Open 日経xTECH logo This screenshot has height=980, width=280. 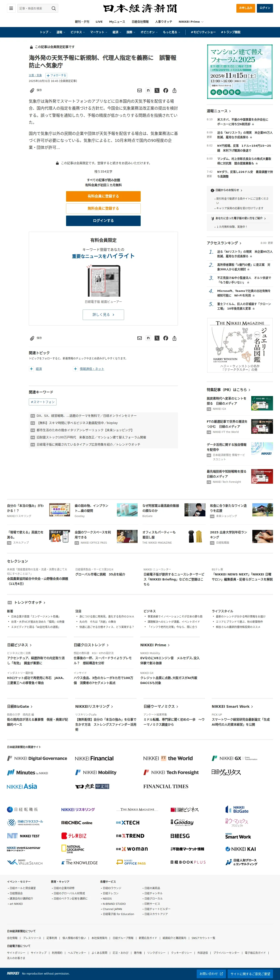[x=128, y=822]
